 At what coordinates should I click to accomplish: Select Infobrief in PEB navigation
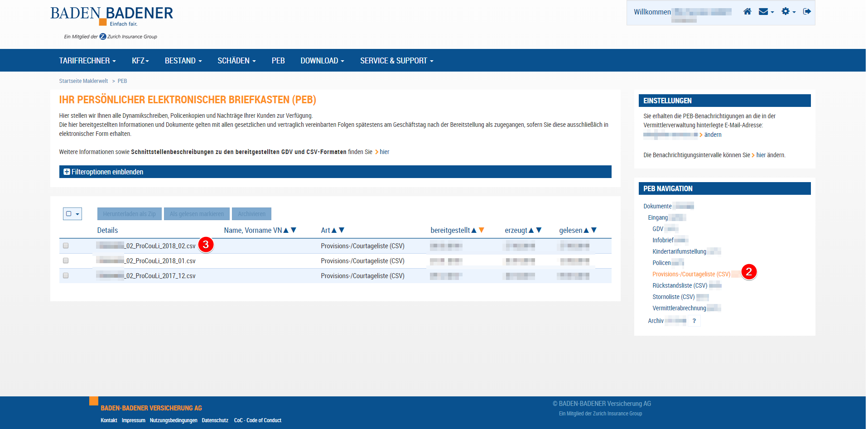click(663, 240)
